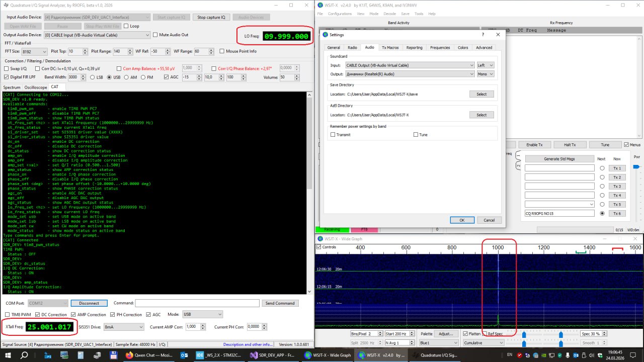The image size is (644, 362).
Task: Open the Oscilloscope tab
Action: pyautogui.click(x=35, y=87)
